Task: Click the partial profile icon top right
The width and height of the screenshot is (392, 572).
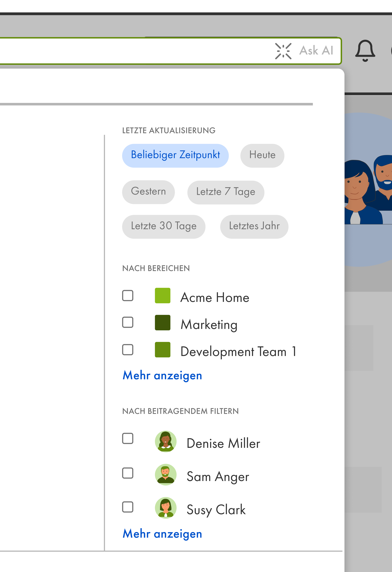Action: [x=391, y=50]
